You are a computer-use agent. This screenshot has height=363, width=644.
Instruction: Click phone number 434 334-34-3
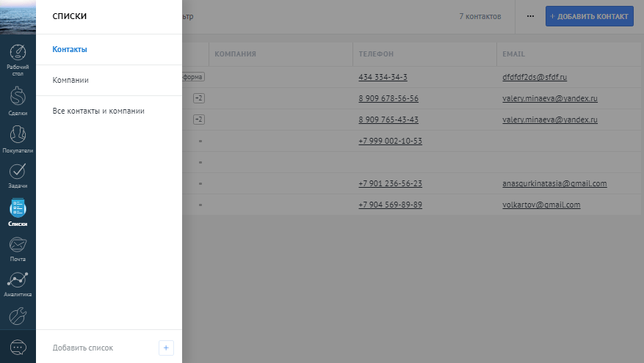383,77
